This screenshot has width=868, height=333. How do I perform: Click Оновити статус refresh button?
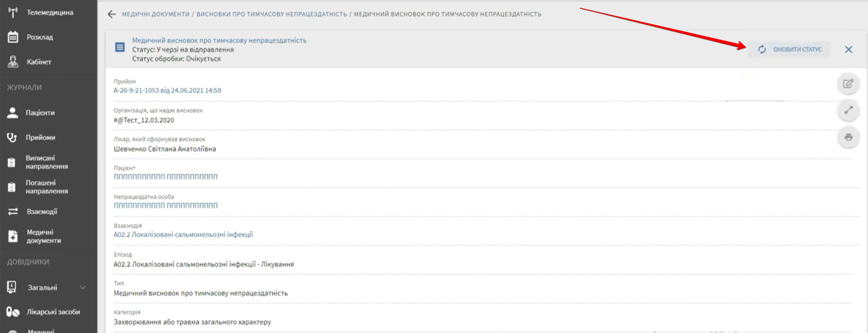click(x=789, y=49)
